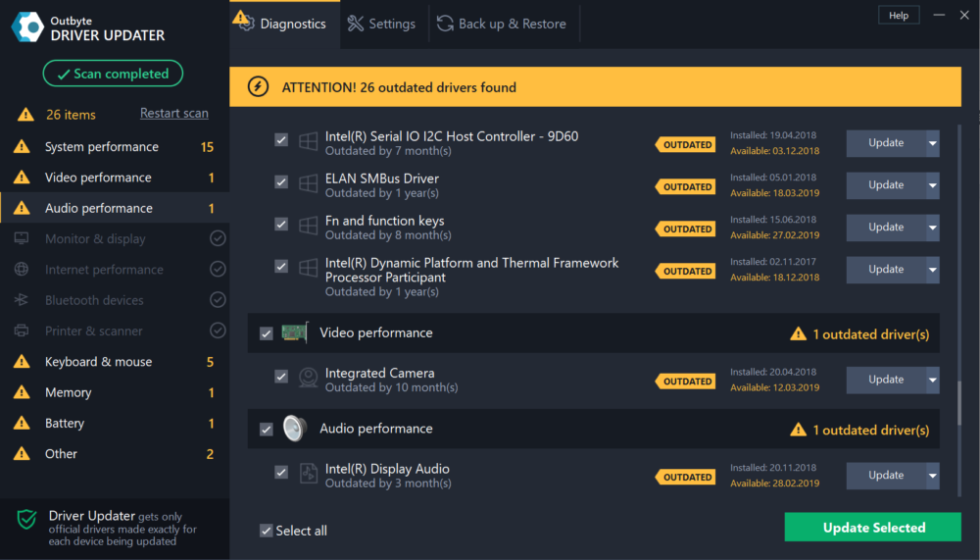Select Audio performance in sidebar
Image resolution: width=980 pixels, height=560 pixels.
click(115, 208)
